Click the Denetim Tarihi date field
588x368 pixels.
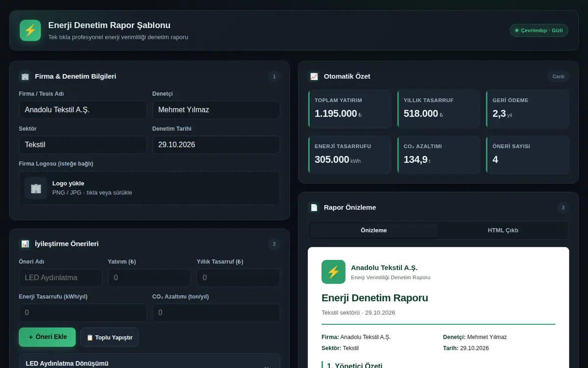tap(216, 145)
